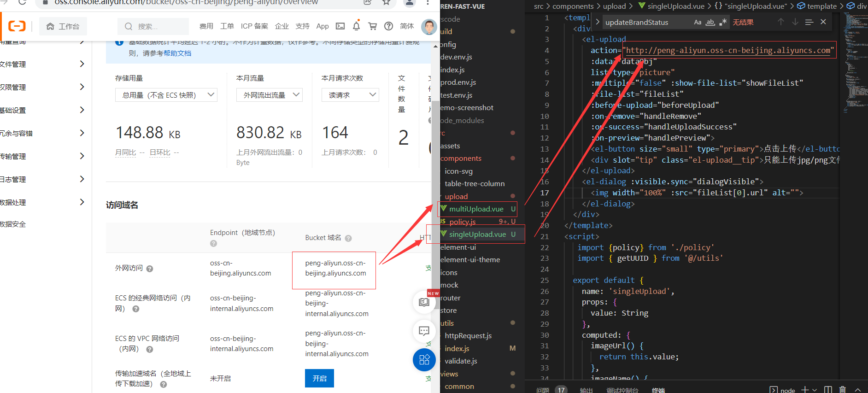The width and height of the screenshot is (868, 393).
Task: Click the Aliyun orange logo
Action: [x=17, y=26]
